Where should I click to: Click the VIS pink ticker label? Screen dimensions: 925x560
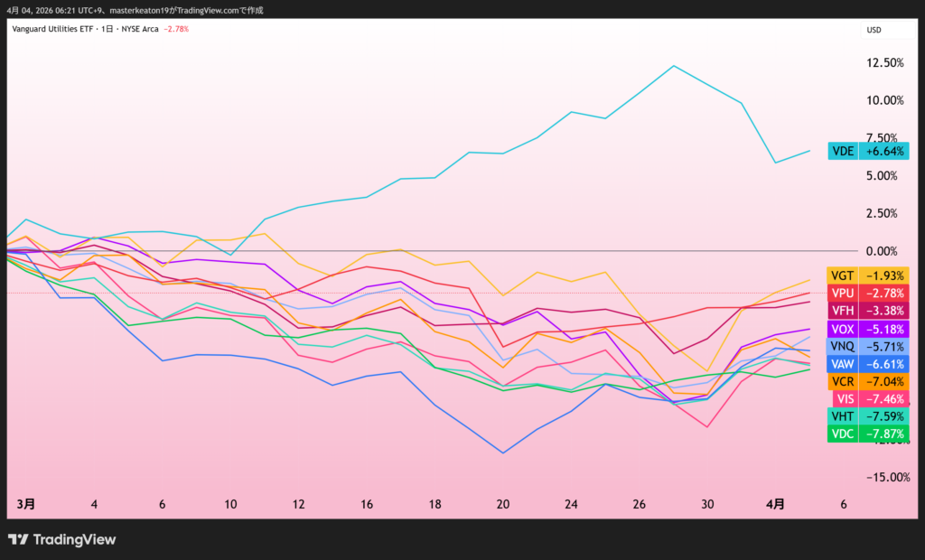[845, 398]
